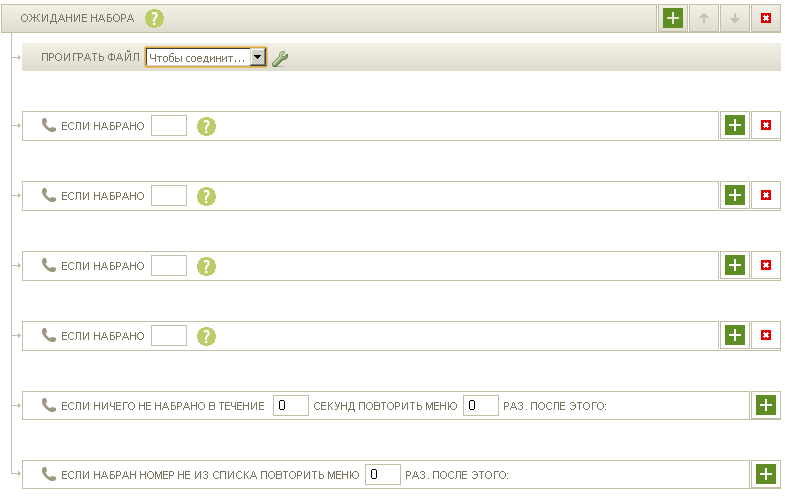
Task: Show help for fourth ЕСЛИ НАБРАНО row
Action: coord(206,336)
